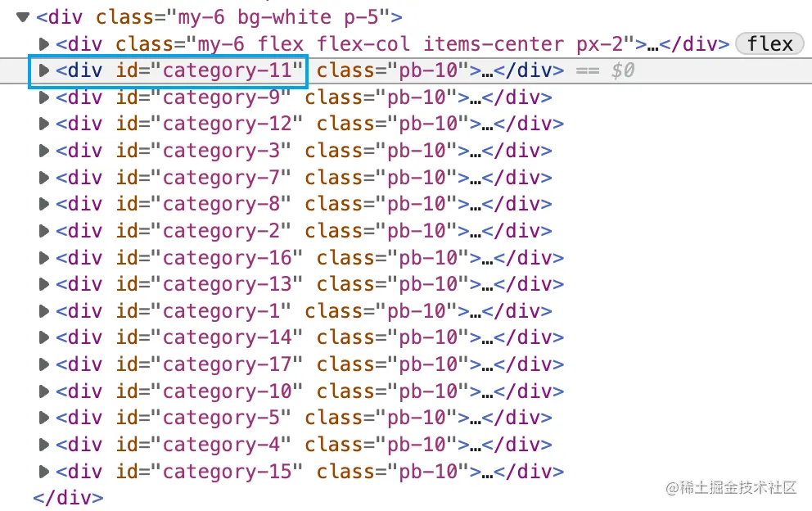Viewport: 812px width, 511px height.
Task: Select the id="category-13" attribute text
Action: pyautogui.click(x=210, y=284)
